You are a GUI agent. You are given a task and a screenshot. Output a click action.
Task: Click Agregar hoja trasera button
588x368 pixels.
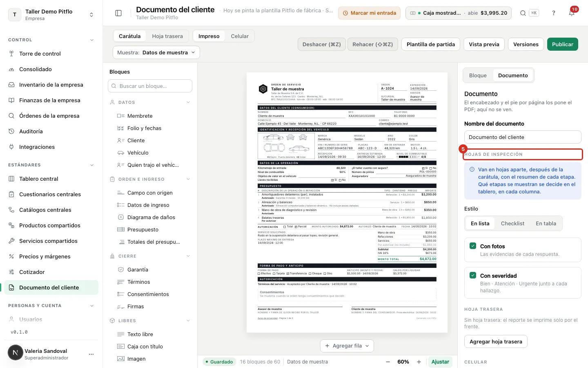point(496,341)
